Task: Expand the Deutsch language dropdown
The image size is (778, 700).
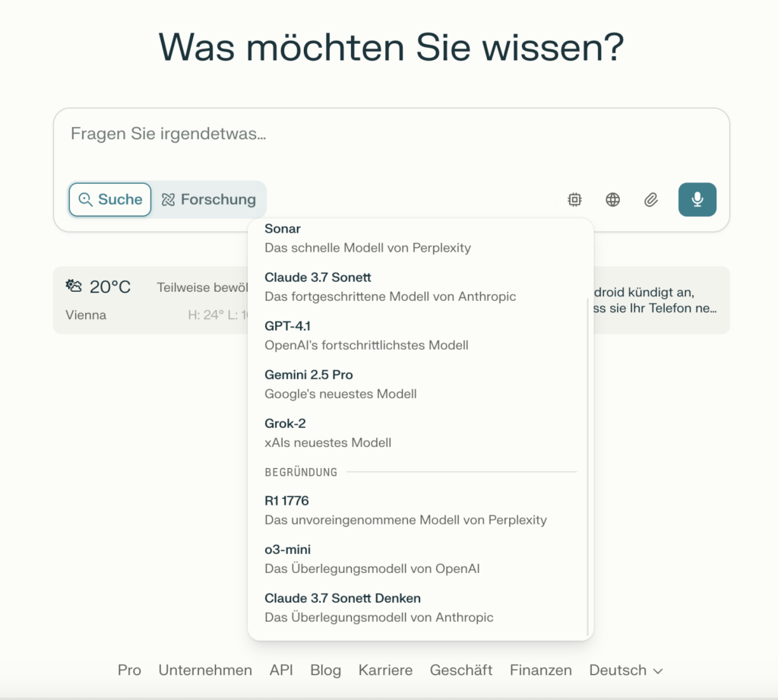Action: coord(625,670)
